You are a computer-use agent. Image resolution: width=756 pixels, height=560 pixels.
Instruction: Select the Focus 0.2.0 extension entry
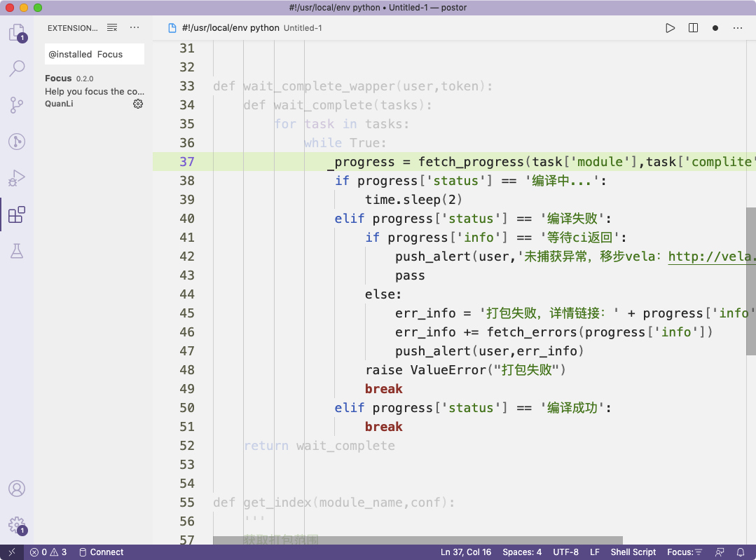tap(95, 90)
